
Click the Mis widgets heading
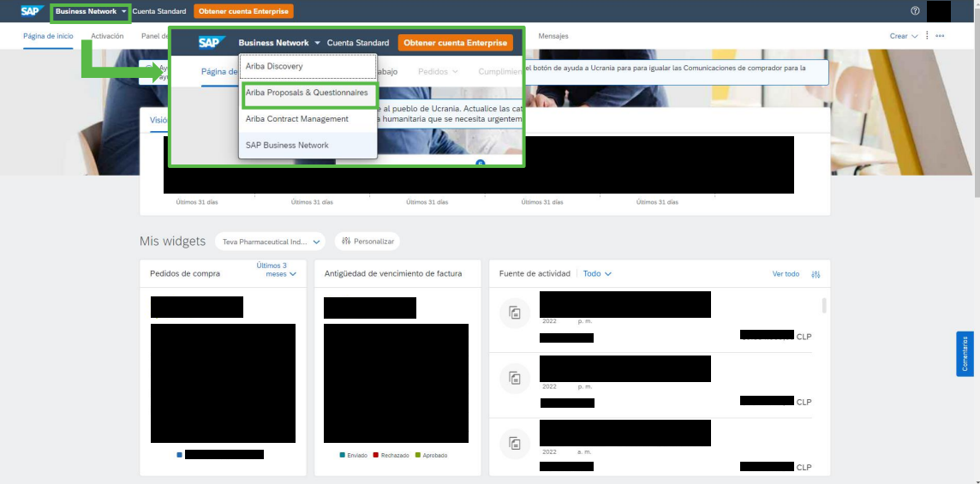[172, 242]
